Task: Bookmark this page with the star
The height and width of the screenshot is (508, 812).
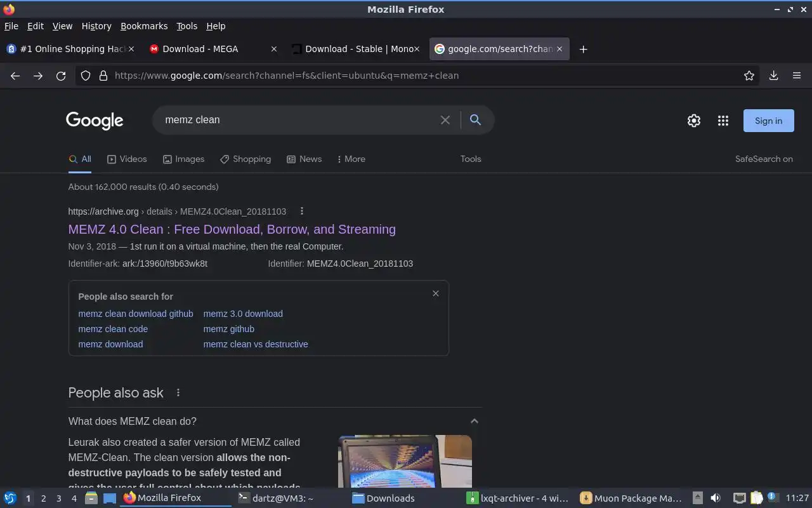Action: point(749,76)
